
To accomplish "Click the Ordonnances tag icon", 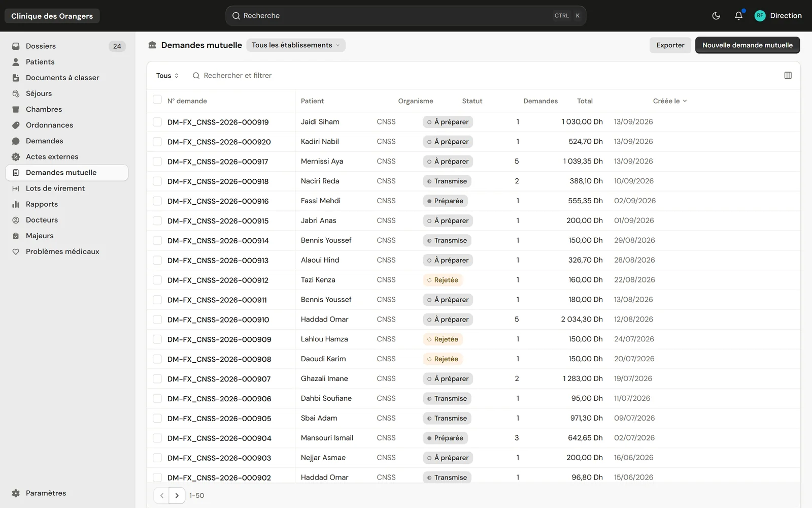I will click(x=16, y=125).
